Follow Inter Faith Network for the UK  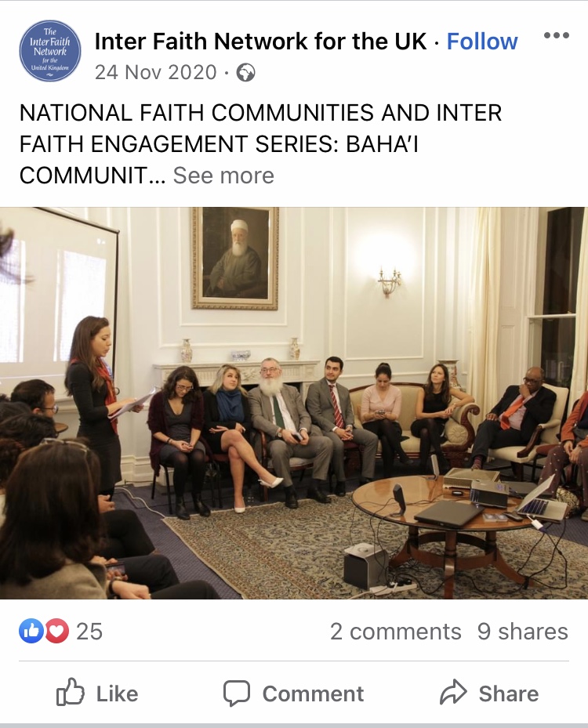pos(482,42)
